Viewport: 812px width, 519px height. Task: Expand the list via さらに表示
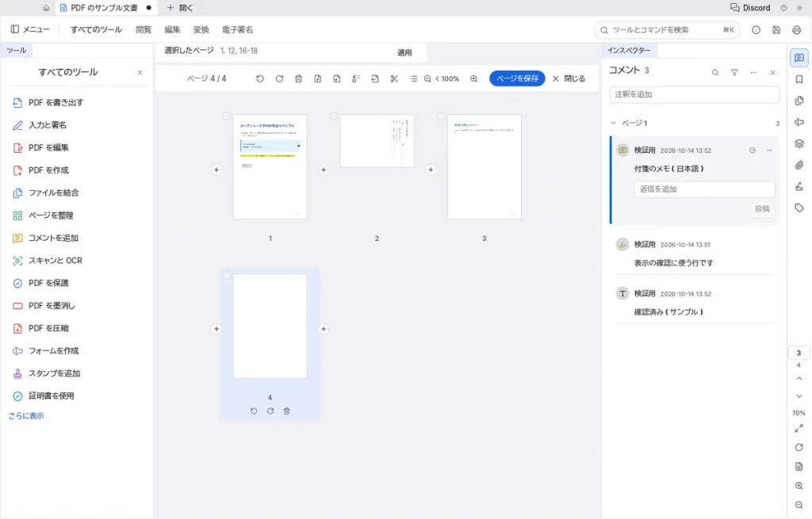click(x=26, y=416)
